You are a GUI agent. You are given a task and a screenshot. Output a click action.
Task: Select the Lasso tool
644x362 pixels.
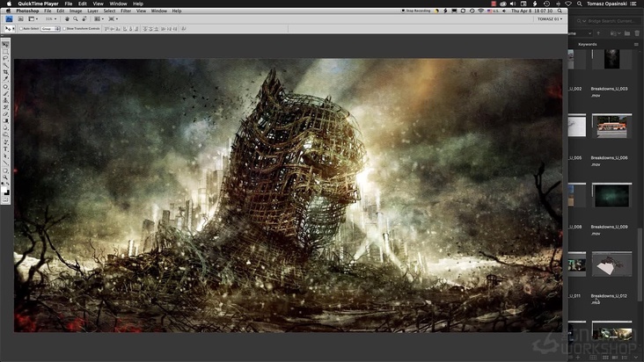5,58
